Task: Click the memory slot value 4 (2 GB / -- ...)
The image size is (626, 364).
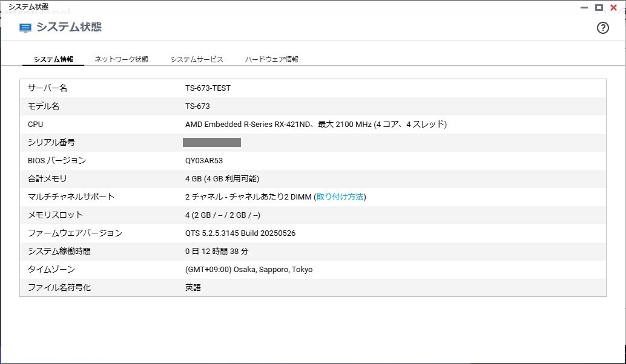Action: pyautogui.click(x=222, y=215)
